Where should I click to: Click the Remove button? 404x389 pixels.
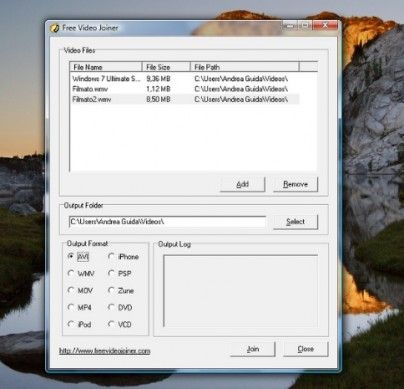click(295, 184)
